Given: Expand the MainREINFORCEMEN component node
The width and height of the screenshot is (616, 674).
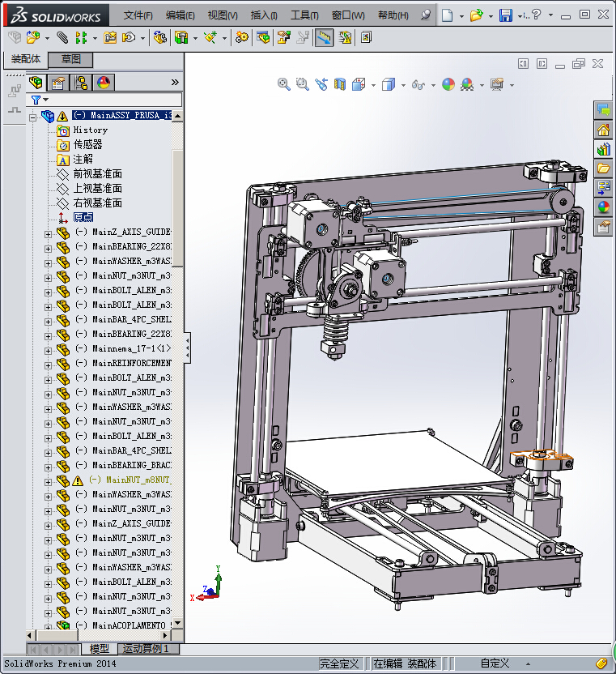Looking at the screenshot, I should coord(48,365).
